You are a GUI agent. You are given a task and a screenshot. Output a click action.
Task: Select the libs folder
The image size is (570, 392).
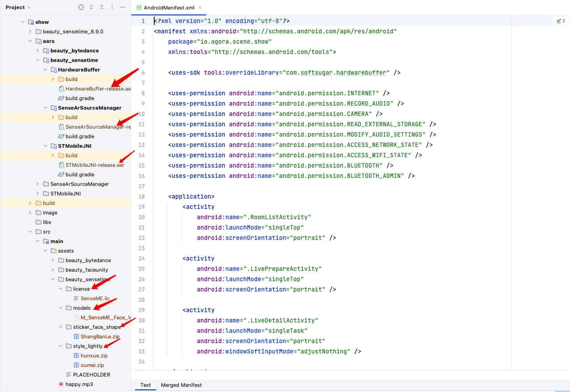tap(47, 222)
